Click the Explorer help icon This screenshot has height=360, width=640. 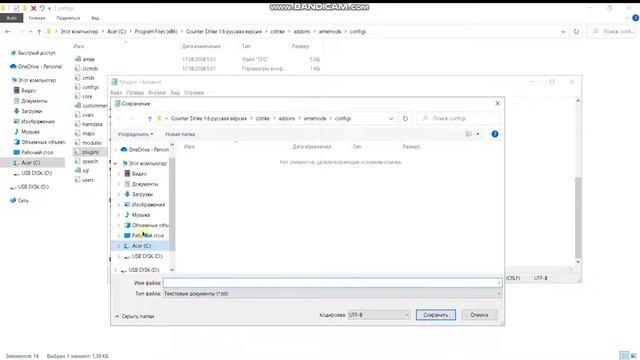coord(635,18)
